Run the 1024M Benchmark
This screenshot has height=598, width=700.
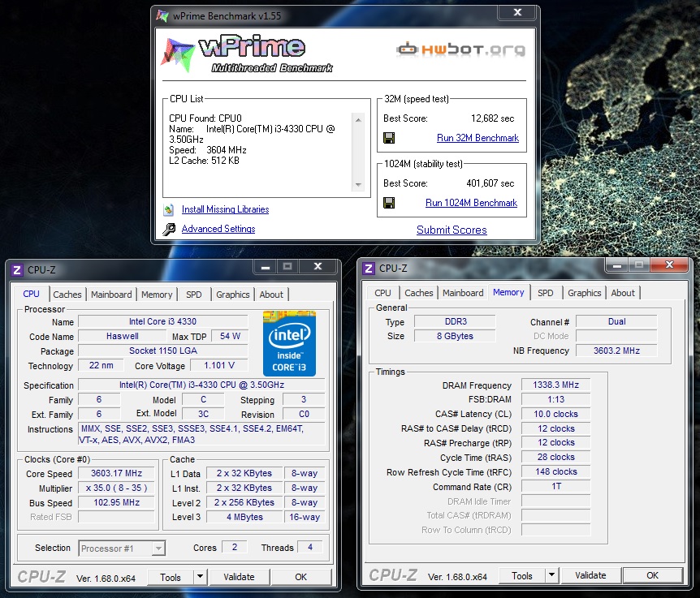471,203
